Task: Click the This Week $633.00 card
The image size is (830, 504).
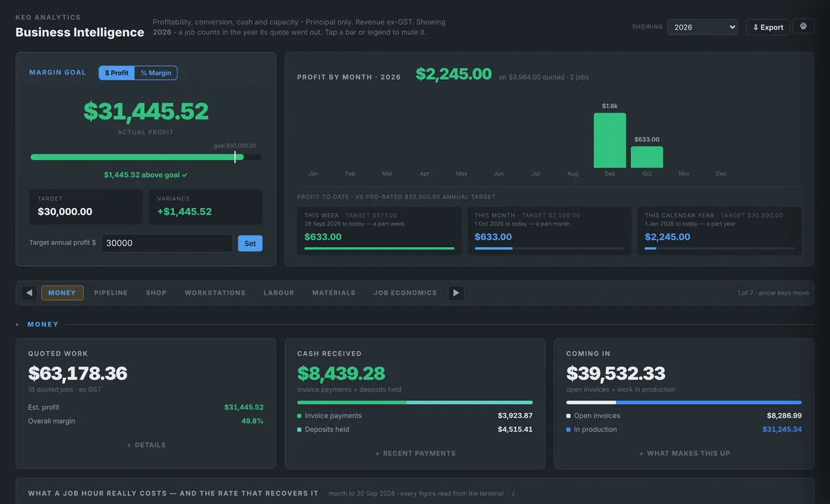Action: 379,231
